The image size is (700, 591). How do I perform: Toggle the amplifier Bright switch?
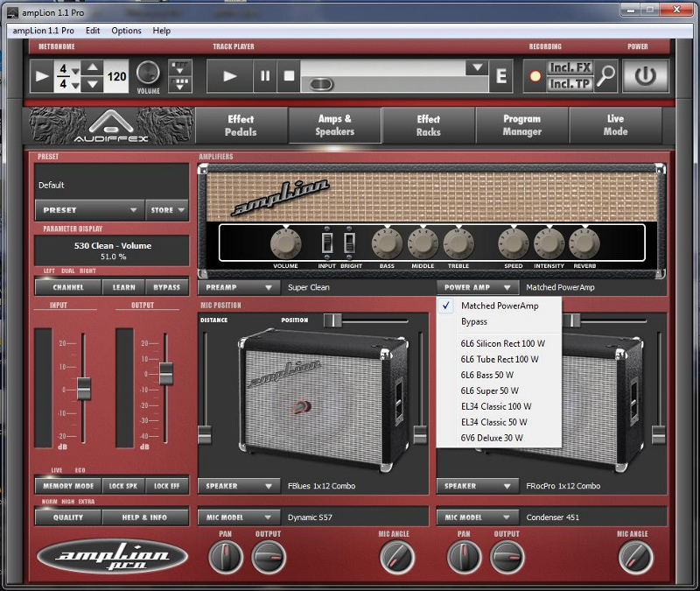(349, 243)
